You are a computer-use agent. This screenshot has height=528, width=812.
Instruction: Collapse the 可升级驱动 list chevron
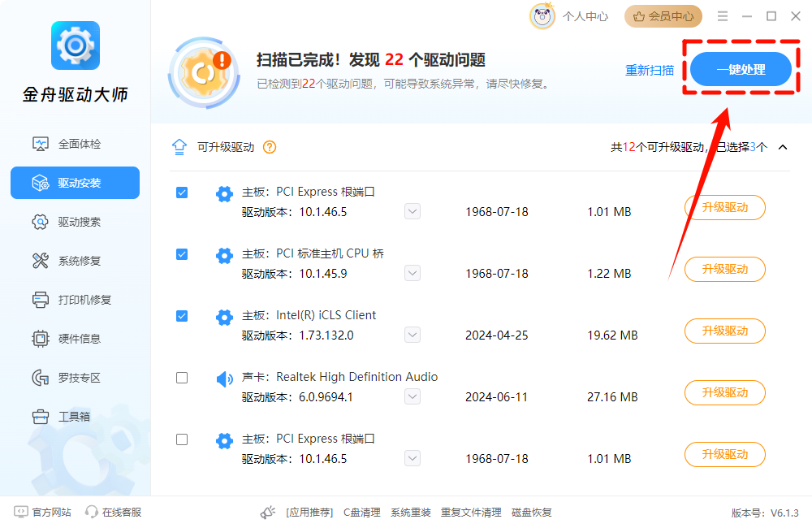tap(783, 147)
